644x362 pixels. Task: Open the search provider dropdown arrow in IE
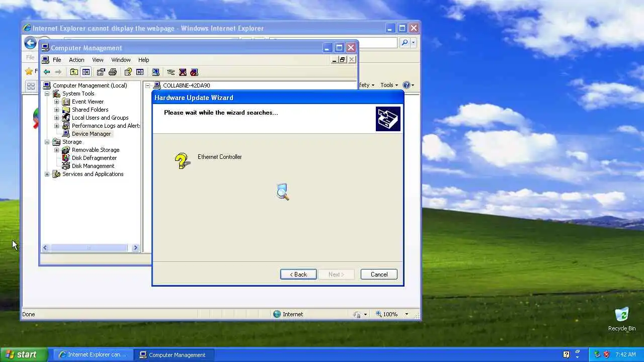pos(414,43)
